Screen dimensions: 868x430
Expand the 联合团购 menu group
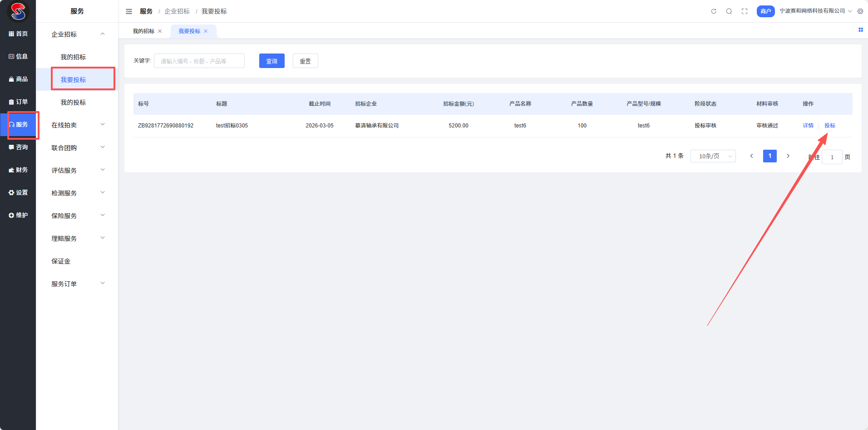pos(77,147)
